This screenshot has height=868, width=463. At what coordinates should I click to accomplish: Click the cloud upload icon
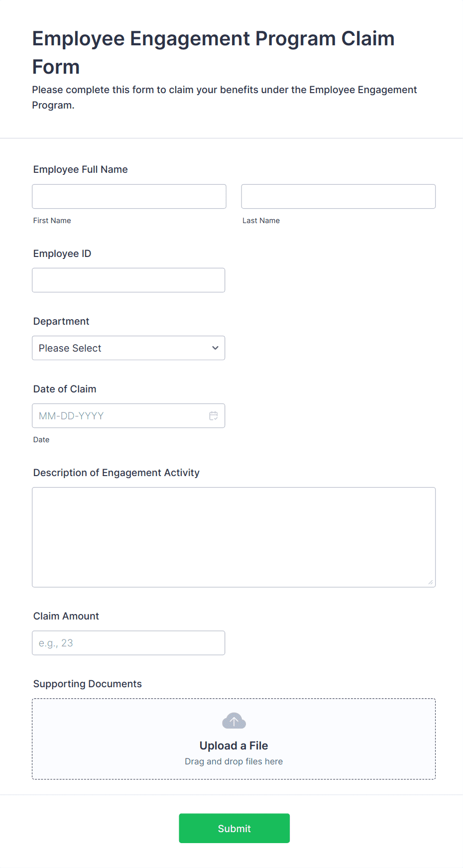coord(233,721)
